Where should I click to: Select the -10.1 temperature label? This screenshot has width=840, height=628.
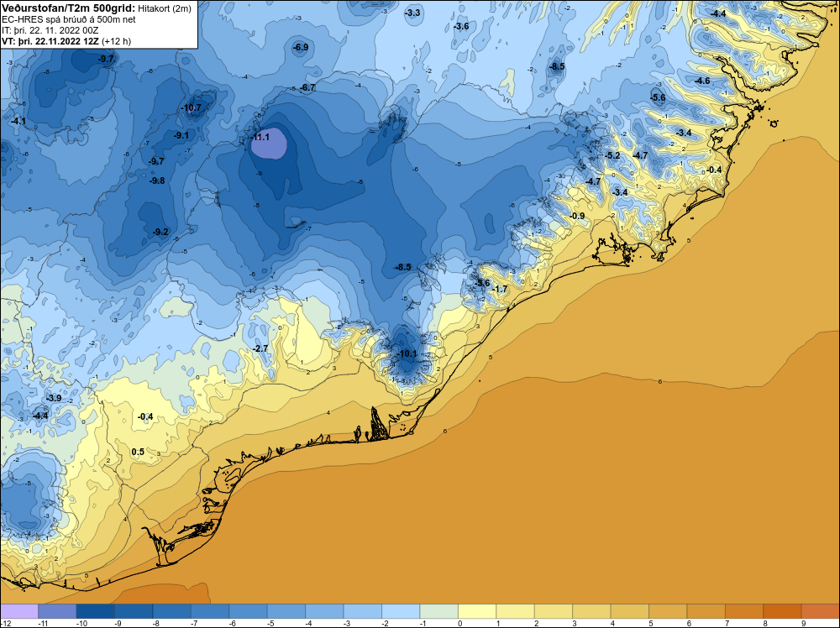pos(407,353)
